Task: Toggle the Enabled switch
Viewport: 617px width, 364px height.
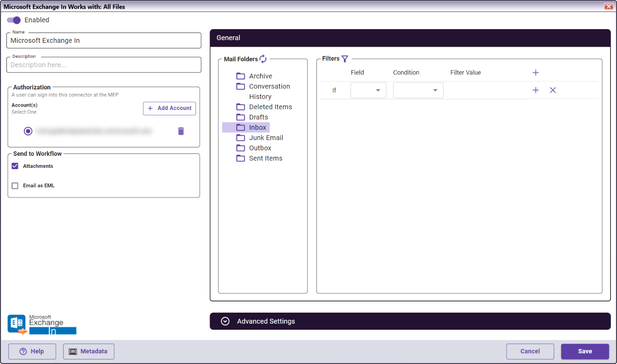Action: click(x=14, y=20)
